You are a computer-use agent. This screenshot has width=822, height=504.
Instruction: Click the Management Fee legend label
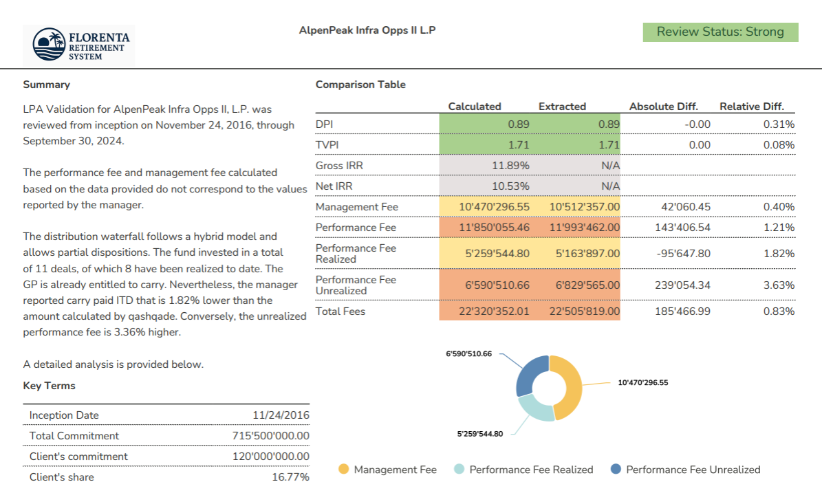click(x=396, y=470)
